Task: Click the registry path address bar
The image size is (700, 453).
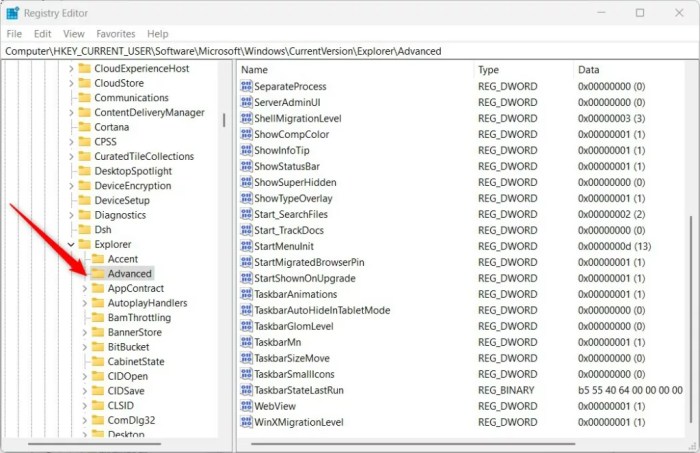Action: pos(350,51)
